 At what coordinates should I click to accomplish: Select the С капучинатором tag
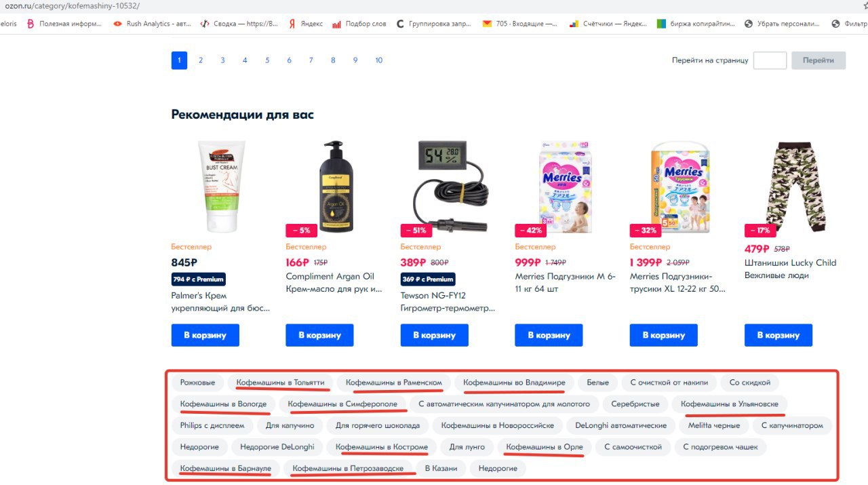tap(792, 425)
